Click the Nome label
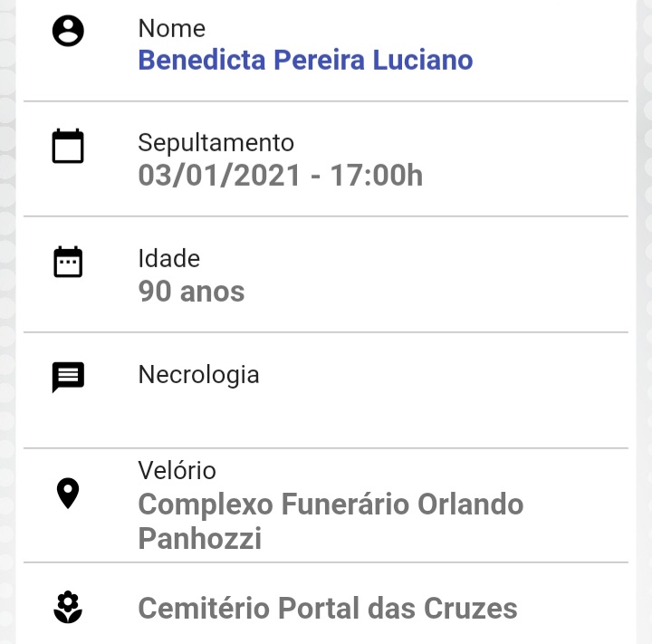Screen dimensions: 652x644 (x=172, y=29)
